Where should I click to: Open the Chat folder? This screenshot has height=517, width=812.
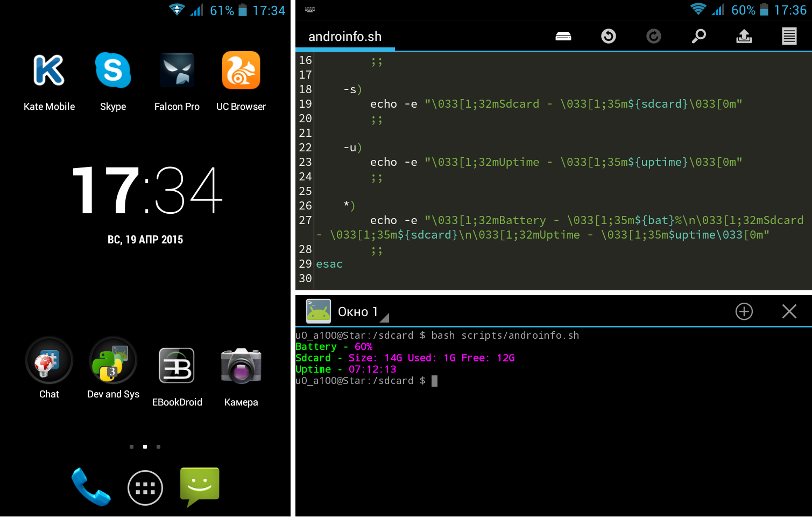pyautogui.click(x=49, y=361)
